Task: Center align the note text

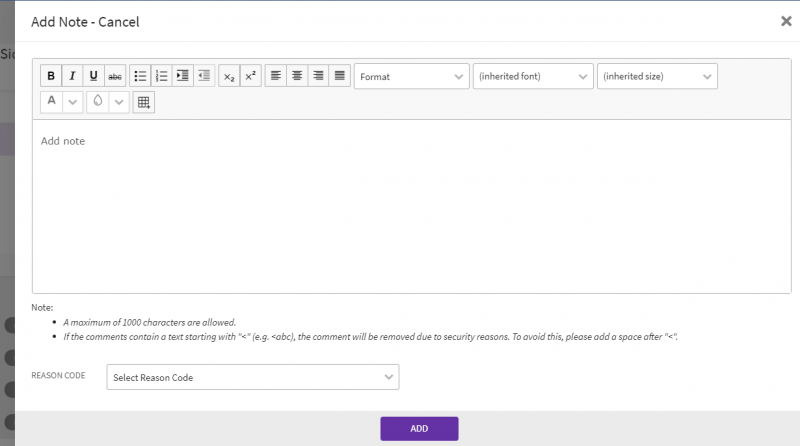Action: tap(297, 76)
